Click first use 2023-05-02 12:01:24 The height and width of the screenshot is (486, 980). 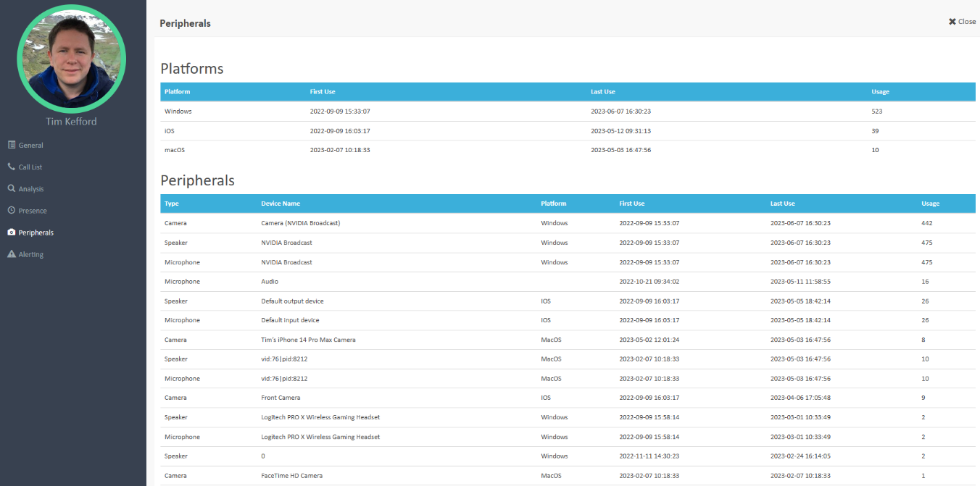(649, 340)
